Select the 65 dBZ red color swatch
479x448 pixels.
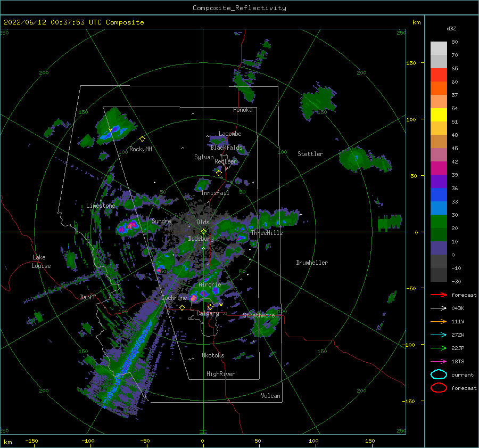click(439, 75)
